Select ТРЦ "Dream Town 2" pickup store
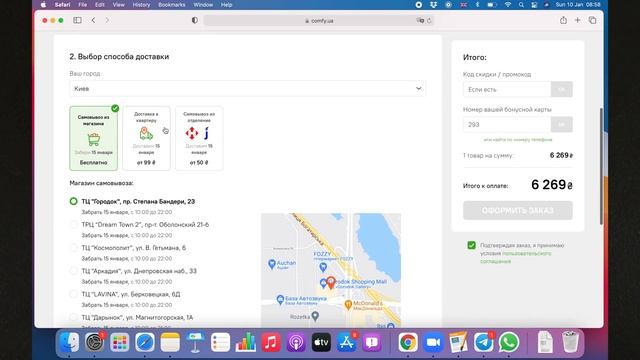 tap(73, 224)
